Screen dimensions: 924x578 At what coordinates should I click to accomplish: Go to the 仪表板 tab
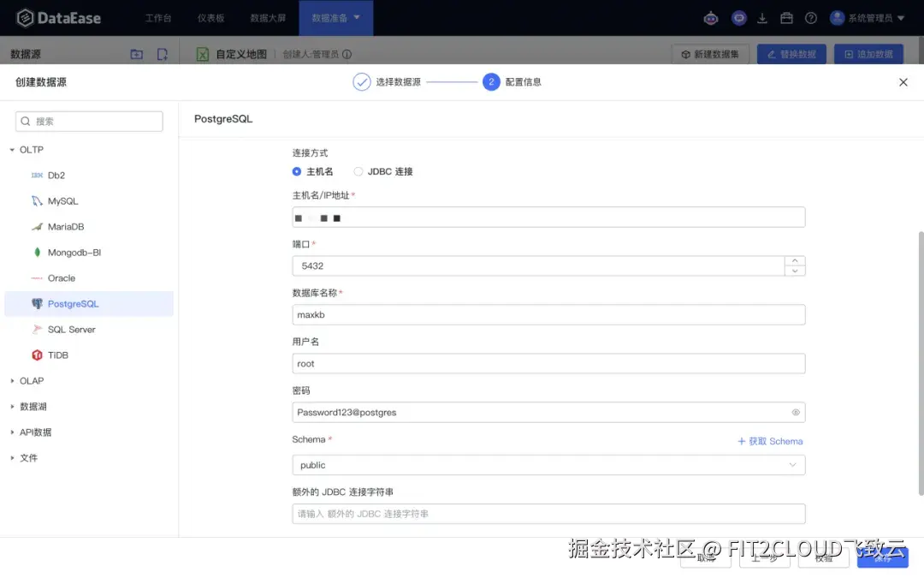pyautogui.click(x=211, y=18)
